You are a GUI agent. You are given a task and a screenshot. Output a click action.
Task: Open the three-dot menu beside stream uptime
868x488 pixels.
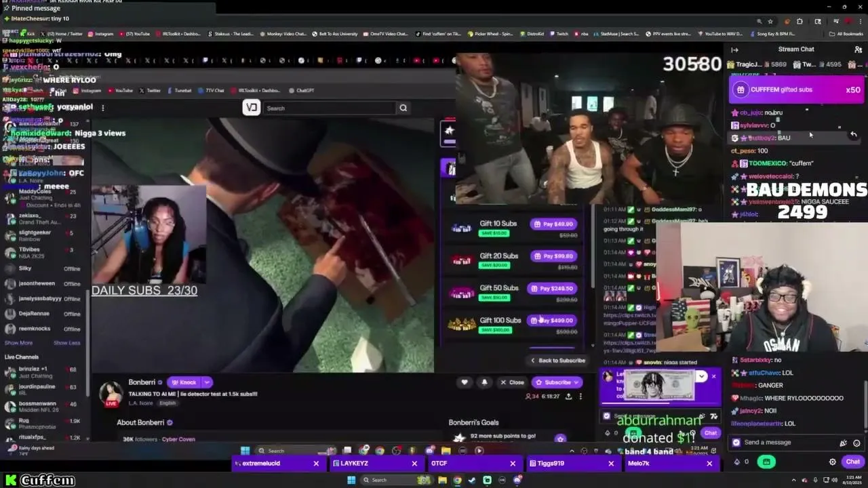pos(580,396)
